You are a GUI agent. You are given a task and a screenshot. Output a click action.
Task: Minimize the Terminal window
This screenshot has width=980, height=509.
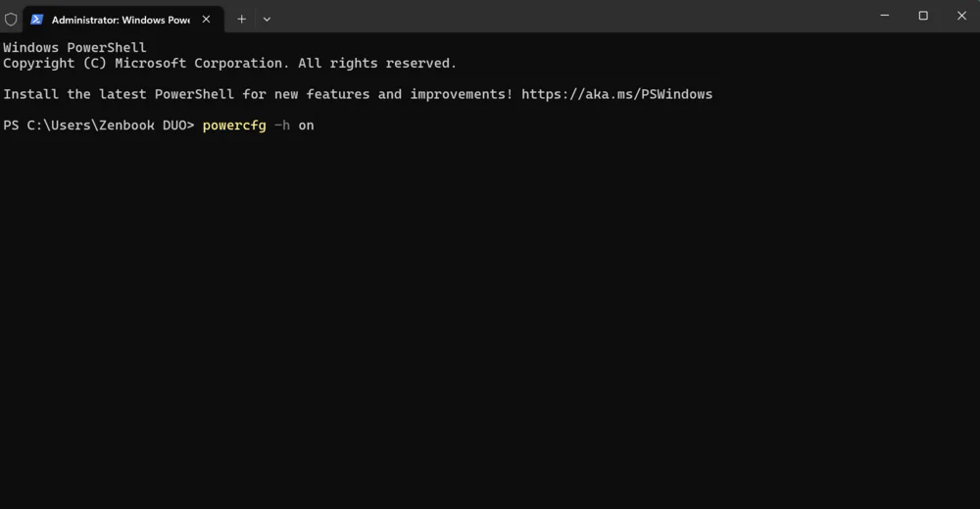click(884, 16)
